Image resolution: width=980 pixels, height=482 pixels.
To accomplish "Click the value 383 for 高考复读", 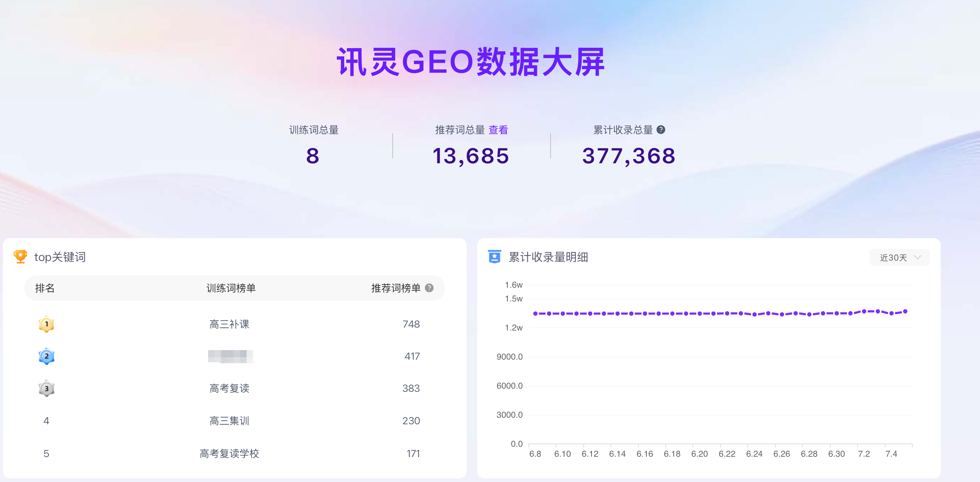I will pyautogui.click(x=411, y=388).
